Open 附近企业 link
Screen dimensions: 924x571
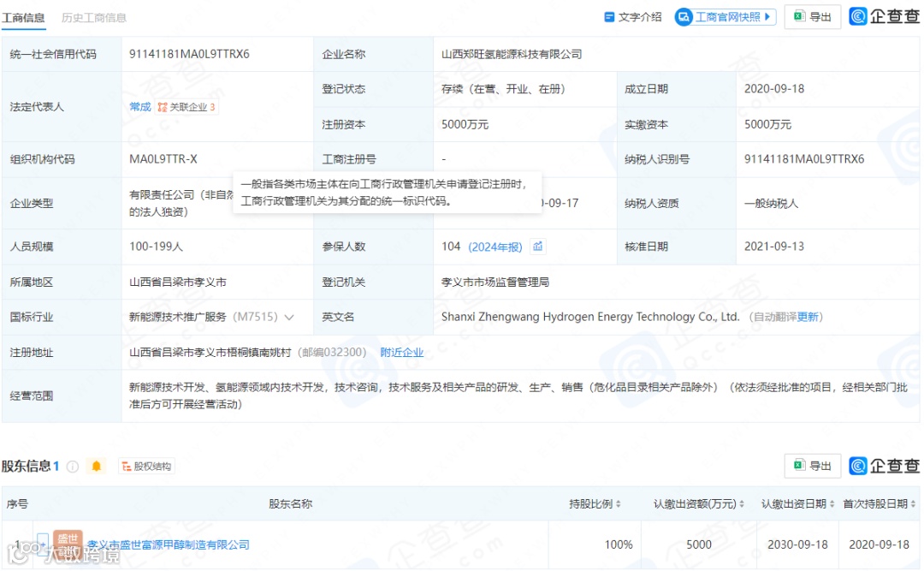pos(401,353)
